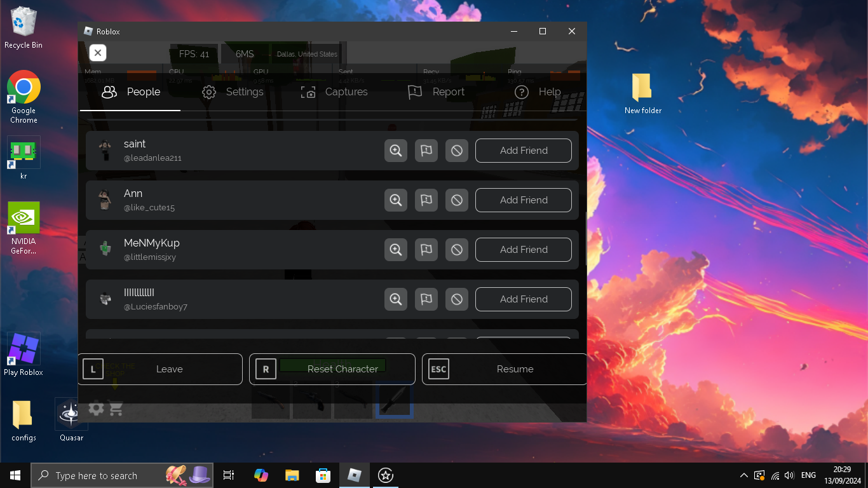
Task: Select the Google Chrome desktop shortcut
Action: point(24,97)
